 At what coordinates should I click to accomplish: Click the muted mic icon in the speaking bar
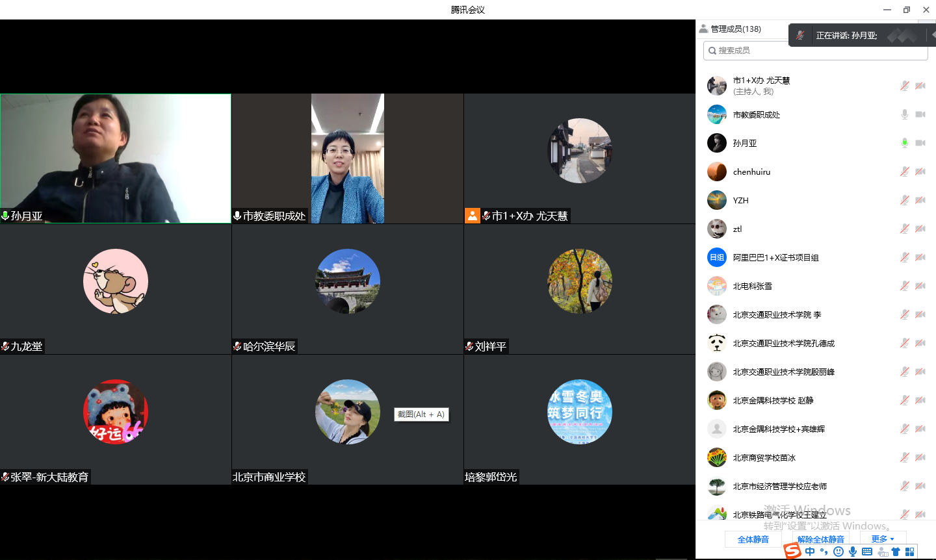800,35
